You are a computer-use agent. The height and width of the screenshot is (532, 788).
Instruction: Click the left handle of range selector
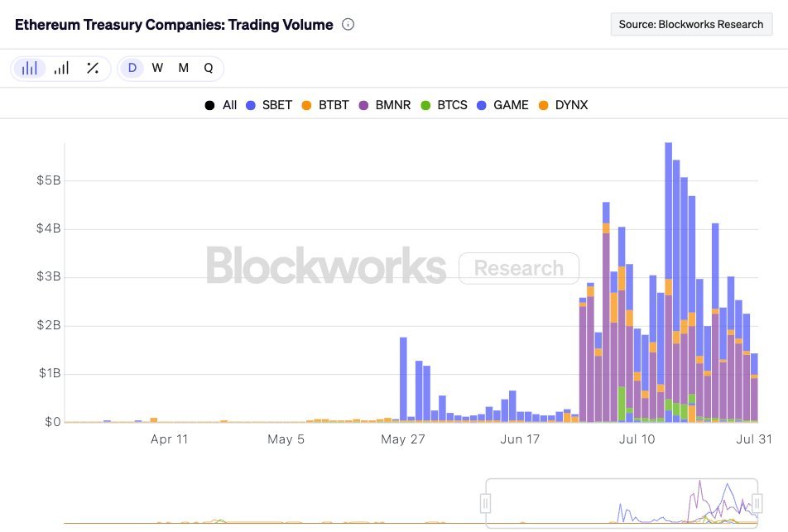485,503
